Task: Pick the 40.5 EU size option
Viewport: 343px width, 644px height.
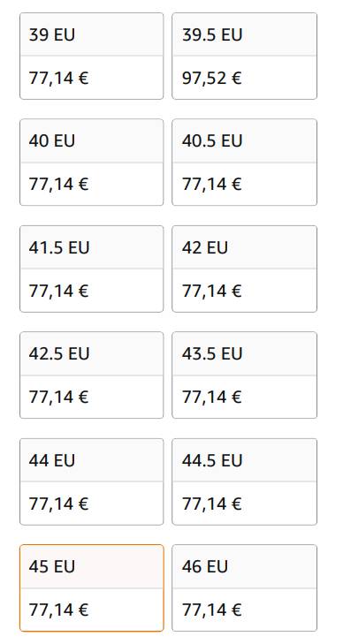Action: coord(244,163)
